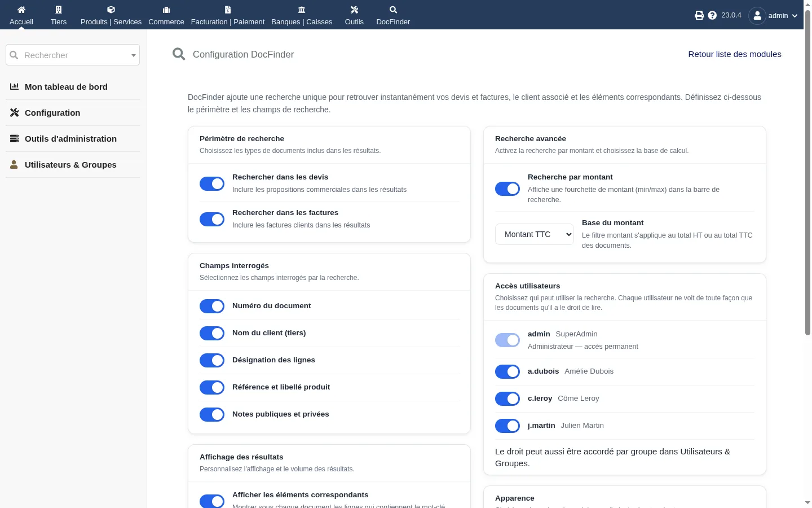Toggle access switch for c.leroy
Viewport: 812px width, 508px height.
coord(507,398)
